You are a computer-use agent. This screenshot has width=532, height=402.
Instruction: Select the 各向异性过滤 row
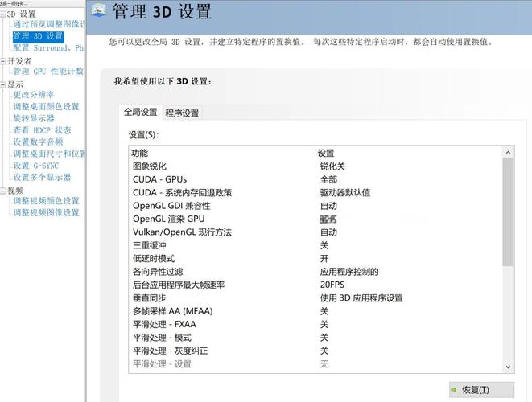(315, 272)
